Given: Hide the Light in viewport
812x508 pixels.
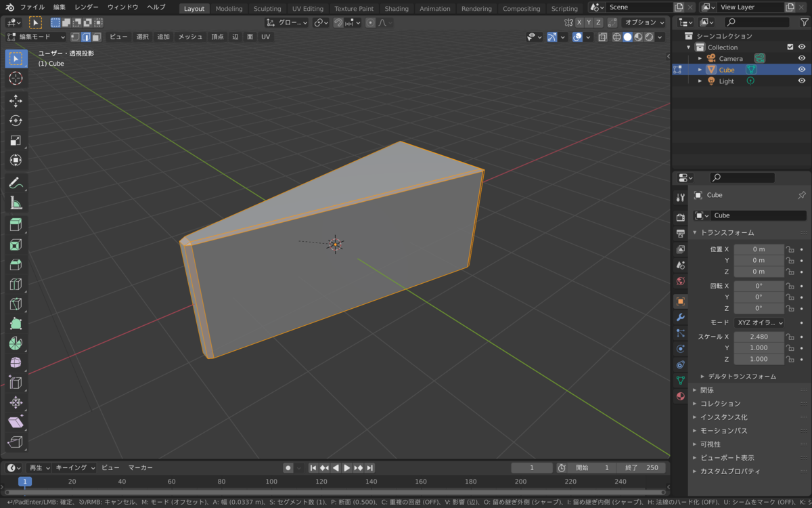Looking at the screenshot, I should point(802,81).
